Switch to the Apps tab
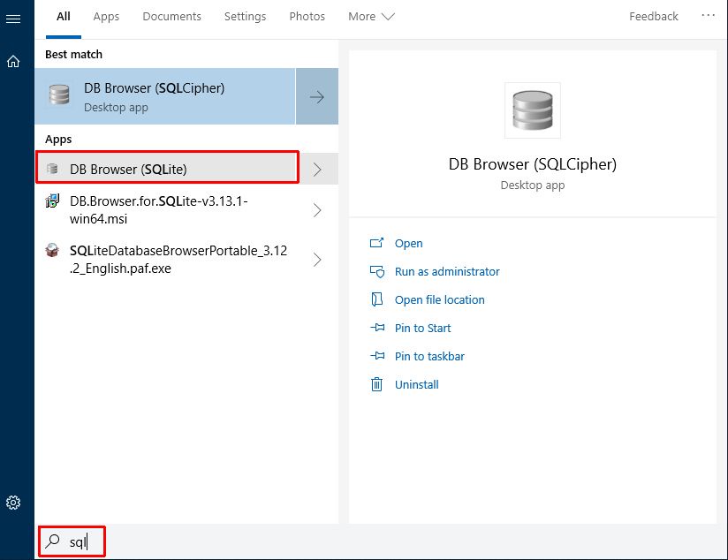The image size is (728, 560). (x=106, y=17)
